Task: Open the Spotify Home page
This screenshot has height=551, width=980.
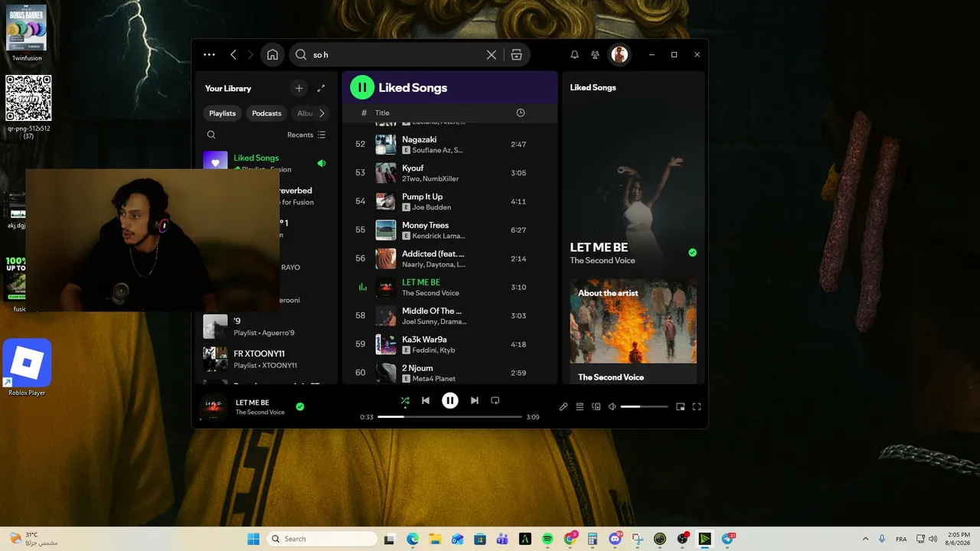Action: pos(273,55)
